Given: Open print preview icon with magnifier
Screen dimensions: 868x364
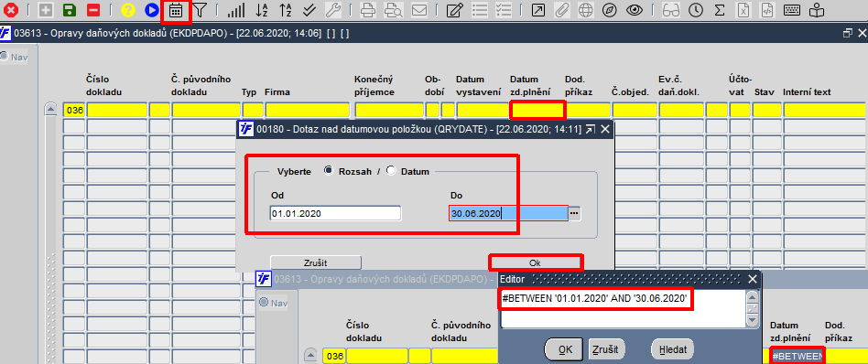Looking at the screenshot, I should pos(393,10).
